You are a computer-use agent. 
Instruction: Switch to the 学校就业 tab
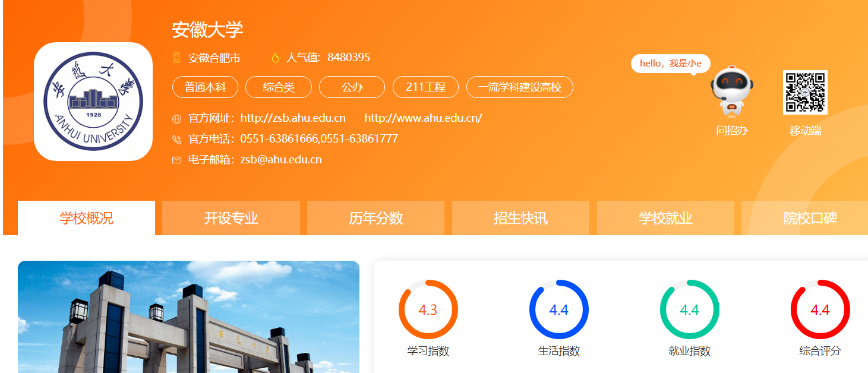pos(665,218)
